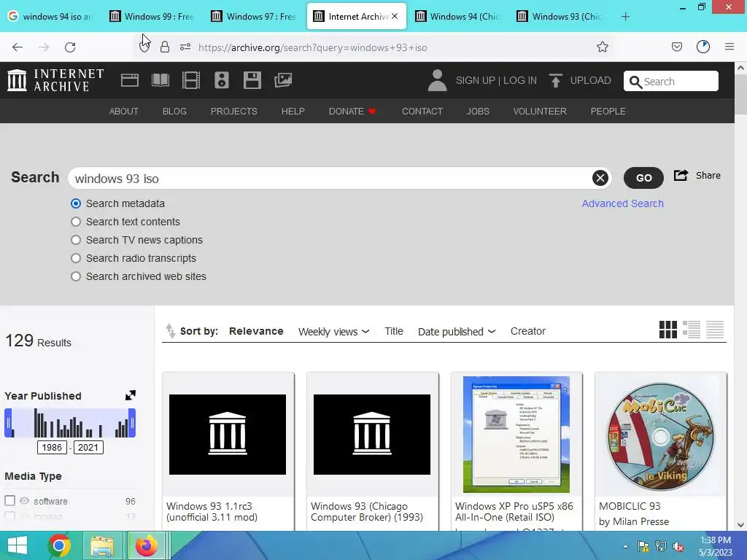Click the end year field showing 2021
Screen dimensions: 747x560
(88, 447)
